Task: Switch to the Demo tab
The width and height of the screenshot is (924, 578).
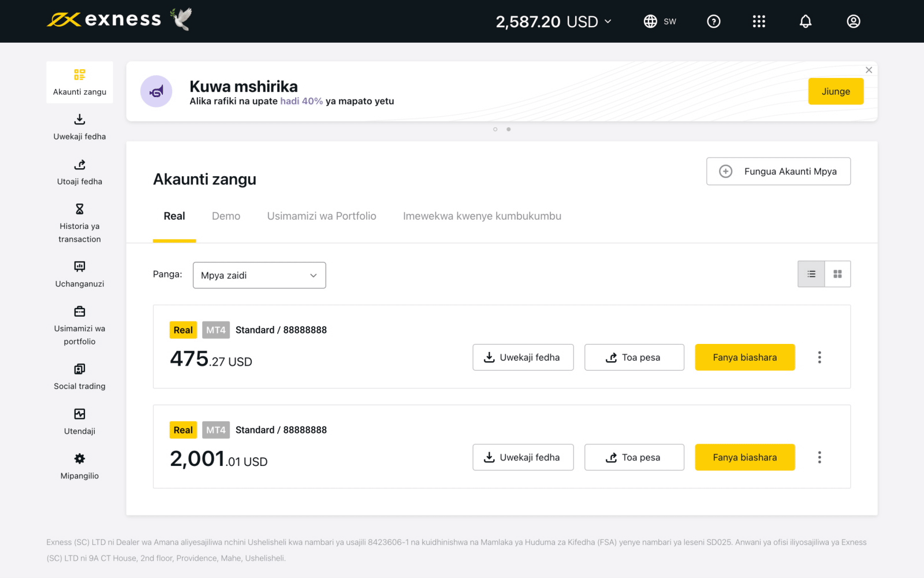Action: tap(226, 216)
